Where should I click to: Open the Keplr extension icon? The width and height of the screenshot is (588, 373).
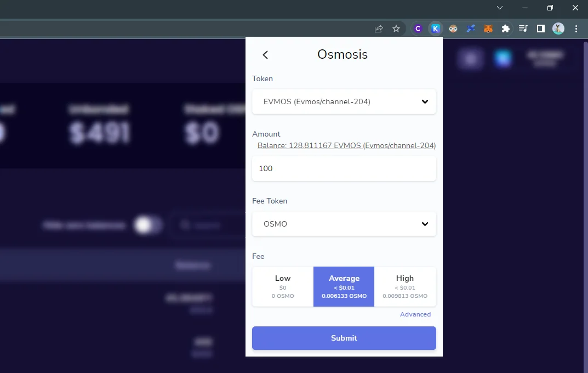pos(435,29)
